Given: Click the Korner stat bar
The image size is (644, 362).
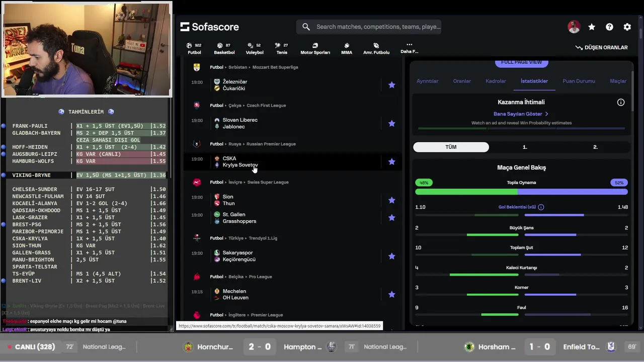Looking at the screenshot, I should (521, 295).
